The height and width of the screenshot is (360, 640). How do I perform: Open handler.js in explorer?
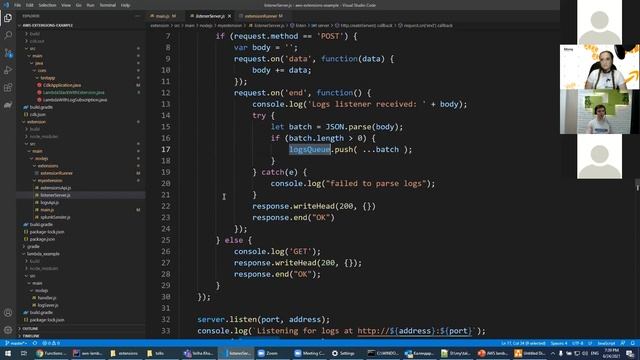coord(47,298)
